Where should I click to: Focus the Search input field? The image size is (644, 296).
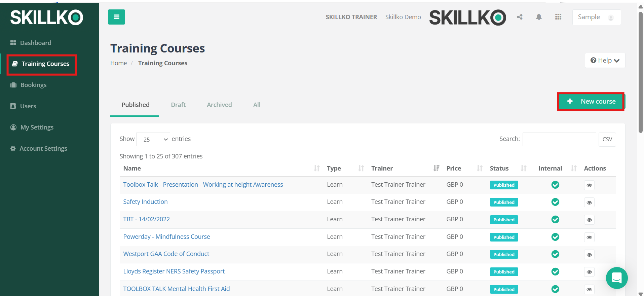click(559, 139)
